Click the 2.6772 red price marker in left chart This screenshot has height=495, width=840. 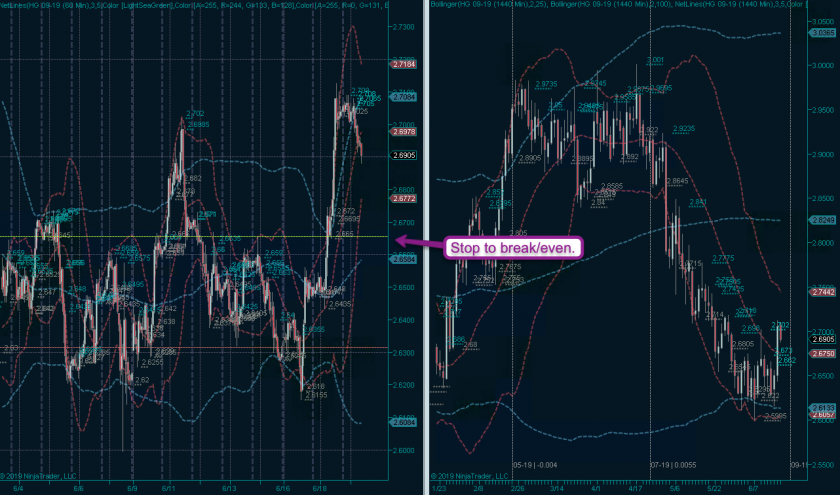[x=404, y=199]
